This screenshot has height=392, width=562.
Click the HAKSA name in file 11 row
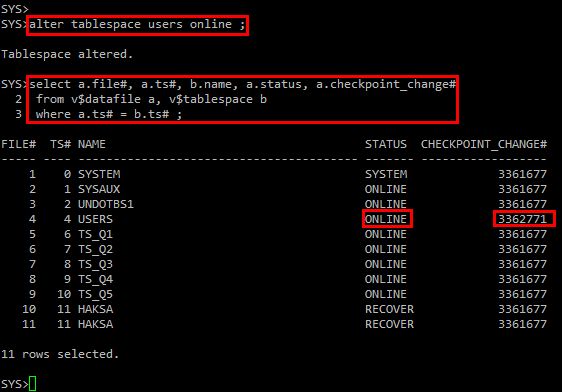tap(95, 324)
